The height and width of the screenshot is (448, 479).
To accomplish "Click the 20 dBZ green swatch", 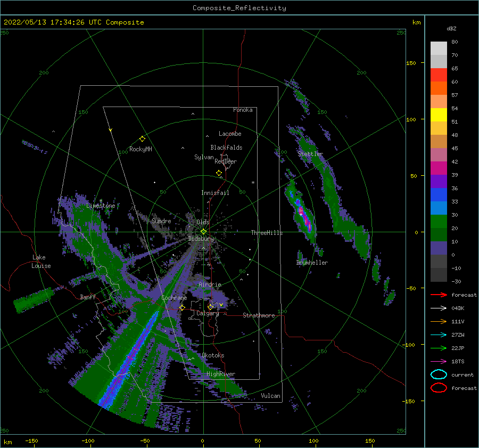I will (x=439, y=222).
